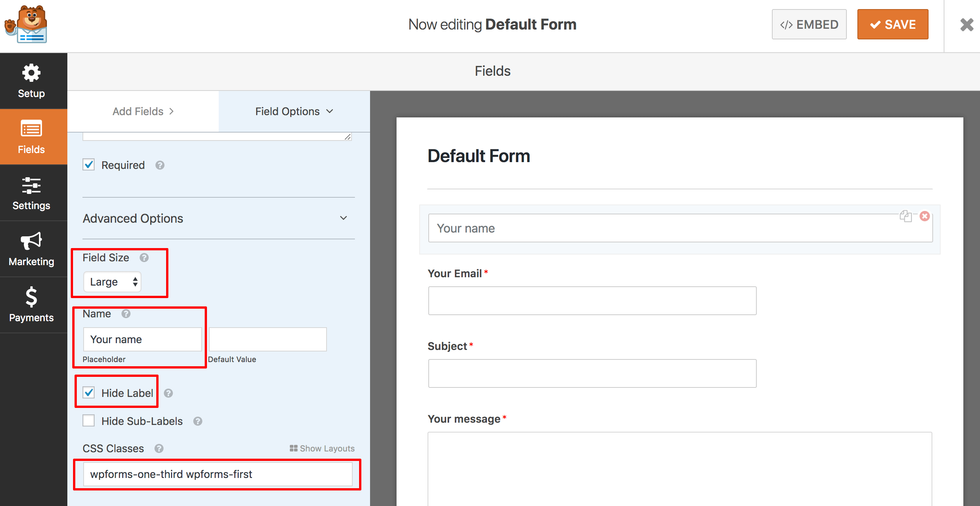Click the Show Layouts link

click(x=322, y=448)
